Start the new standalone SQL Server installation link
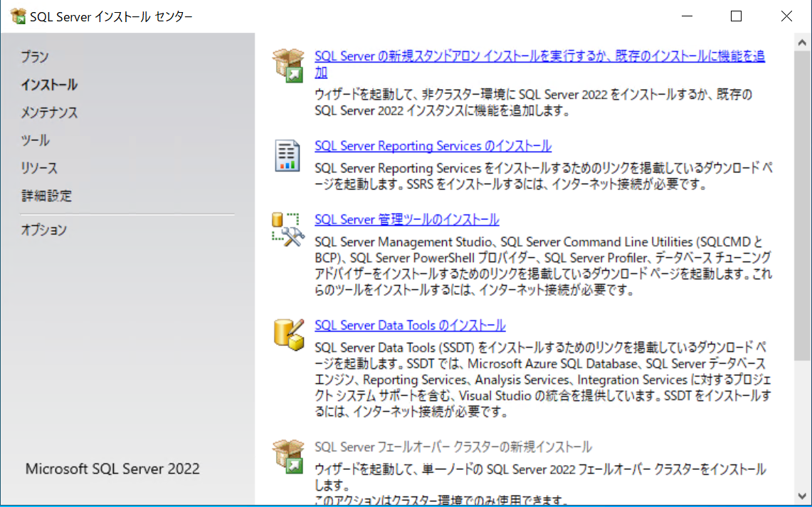This screenshot has width=812, height=507. [x=539, y=64]
